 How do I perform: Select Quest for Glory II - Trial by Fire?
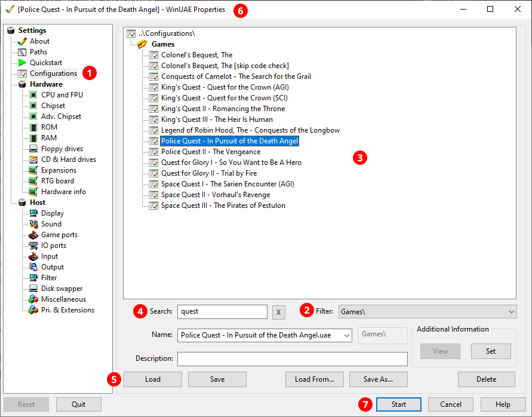pyautogui.click(x=209, y=173)
